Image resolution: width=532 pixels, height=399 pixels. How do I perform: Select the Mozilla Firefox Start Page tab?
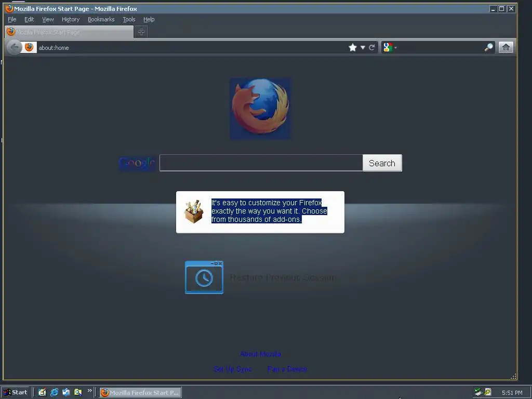point(69,32)
